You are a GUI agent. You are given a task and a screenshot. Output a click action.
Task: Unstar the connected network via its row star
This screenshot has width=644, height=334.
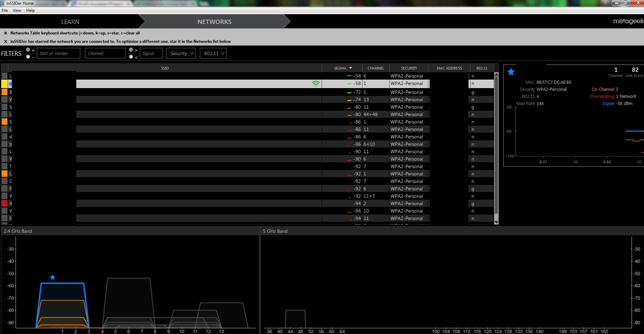point(10,83)
